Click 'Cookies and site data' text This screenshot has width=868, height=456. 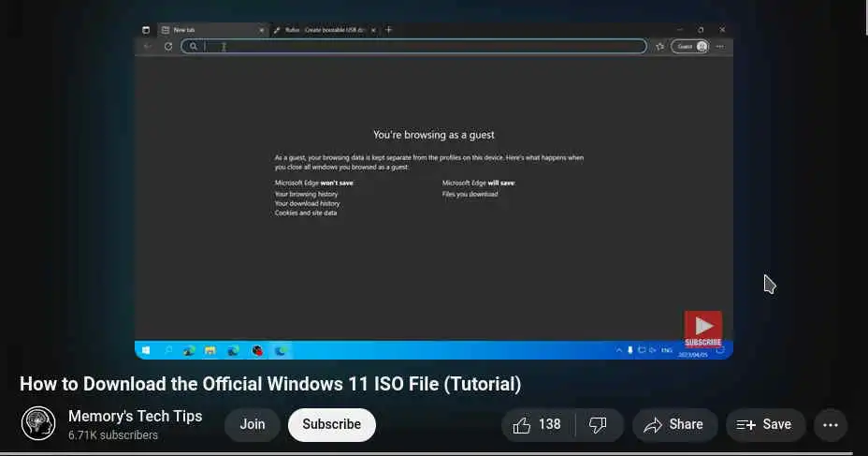(306, 213)
